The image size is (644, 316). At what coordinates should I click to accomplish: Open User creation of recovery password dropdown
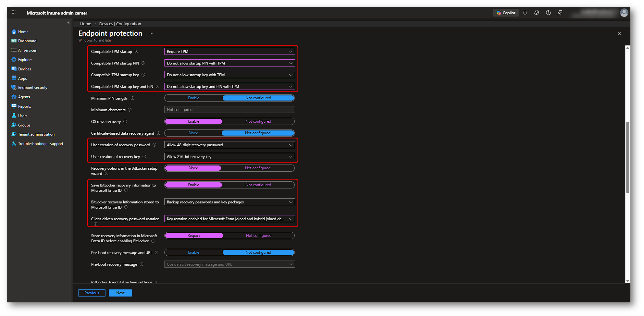229,145
